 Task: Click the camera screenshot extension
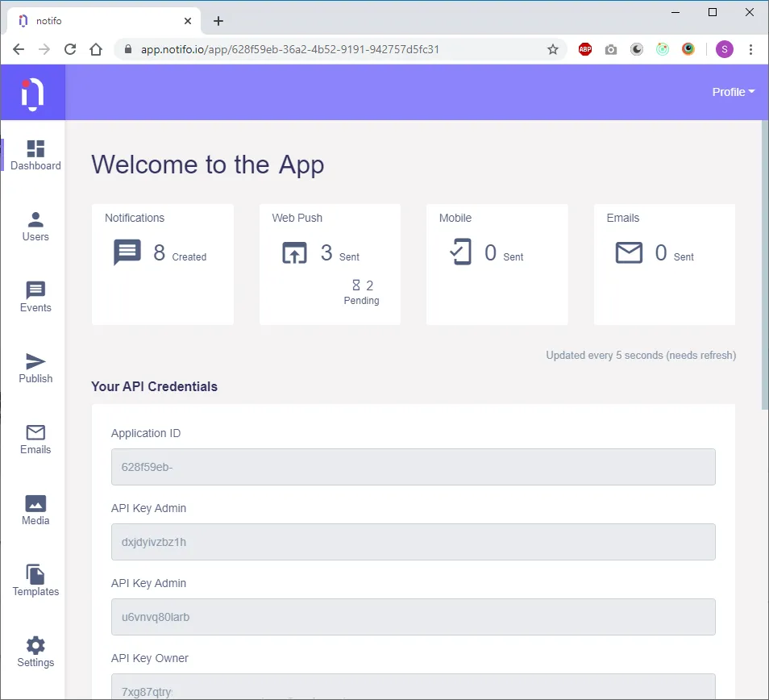(x=610, y=49)
